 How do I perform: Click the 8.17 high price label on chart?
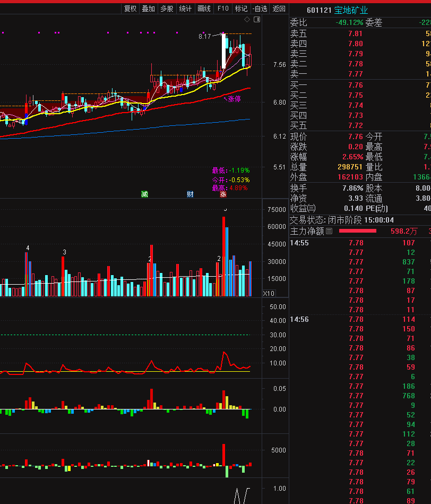pyautogui.click(x=205, y=37)
